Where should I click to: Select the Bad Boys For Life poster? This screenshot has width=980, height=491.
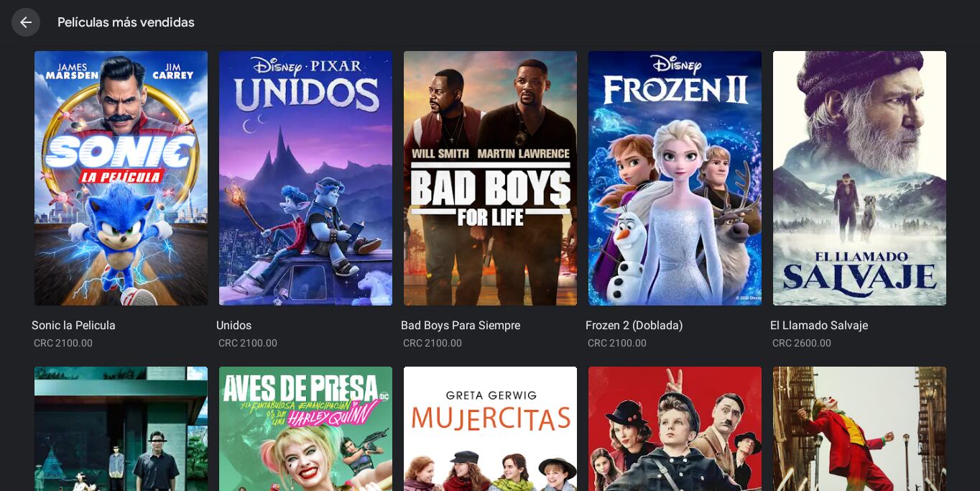tap(490, 178)
